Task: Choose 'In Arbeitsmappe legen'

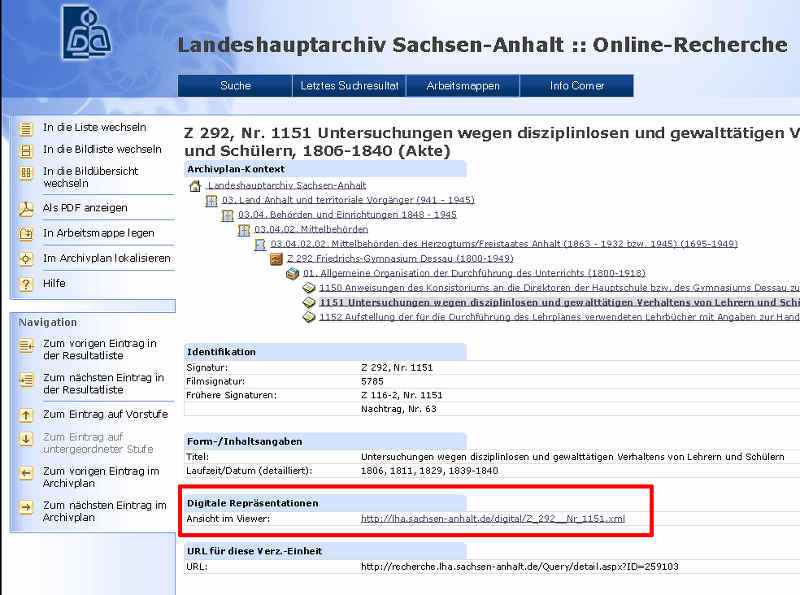Action: click(x=99, y=233)
